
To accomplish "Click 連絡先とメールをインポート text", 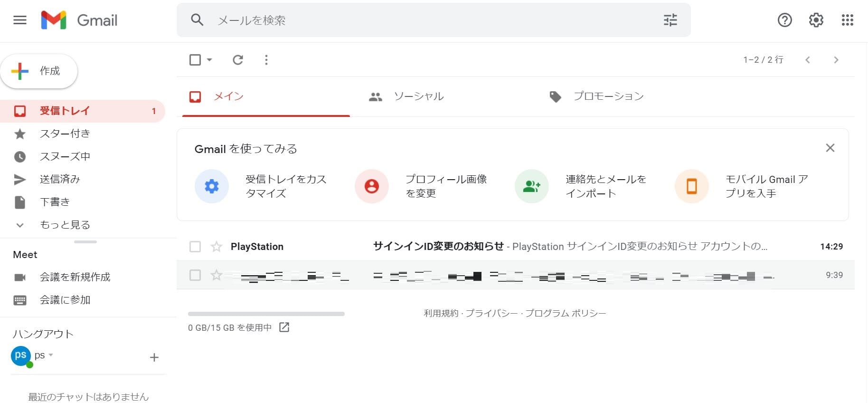I will (606, 186).
